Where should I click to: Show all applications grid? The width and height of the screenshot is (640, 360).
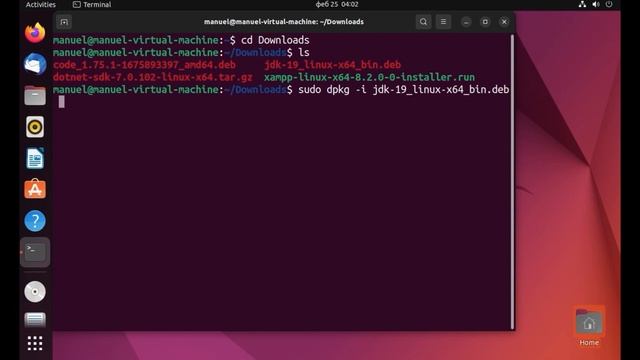[x=35, y=343]
